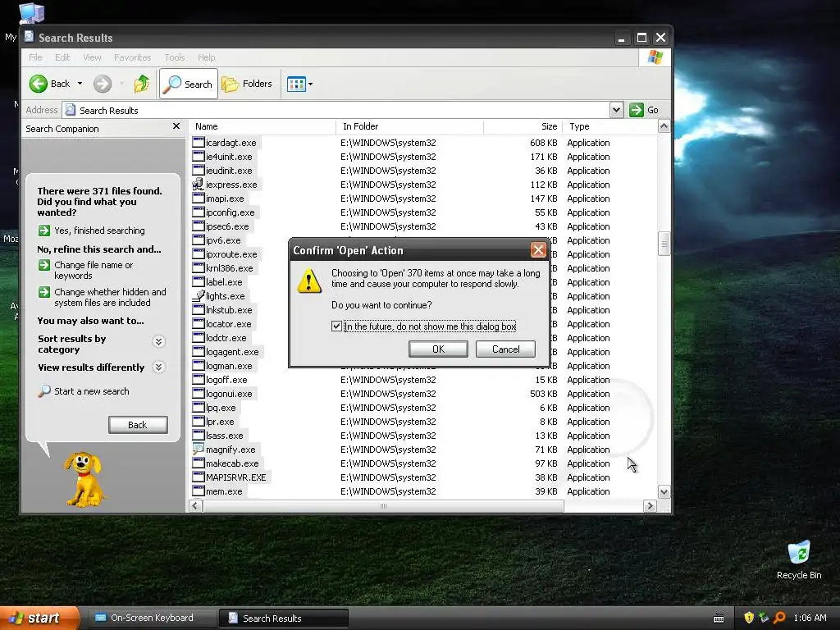Open the Windows Start menu

[x=39, y=618]
